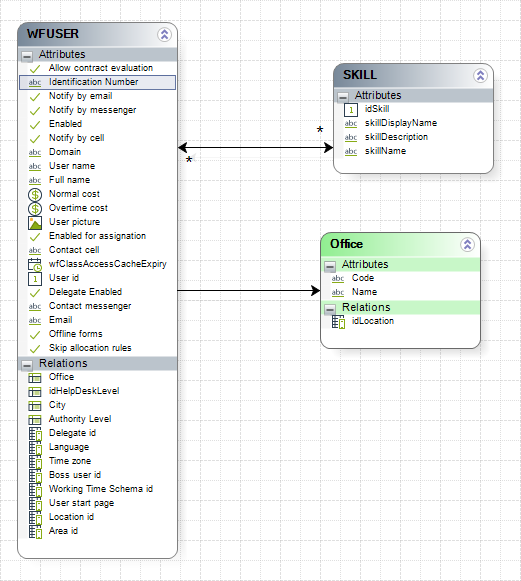Select the Identification Number attribute

point(97,82)
